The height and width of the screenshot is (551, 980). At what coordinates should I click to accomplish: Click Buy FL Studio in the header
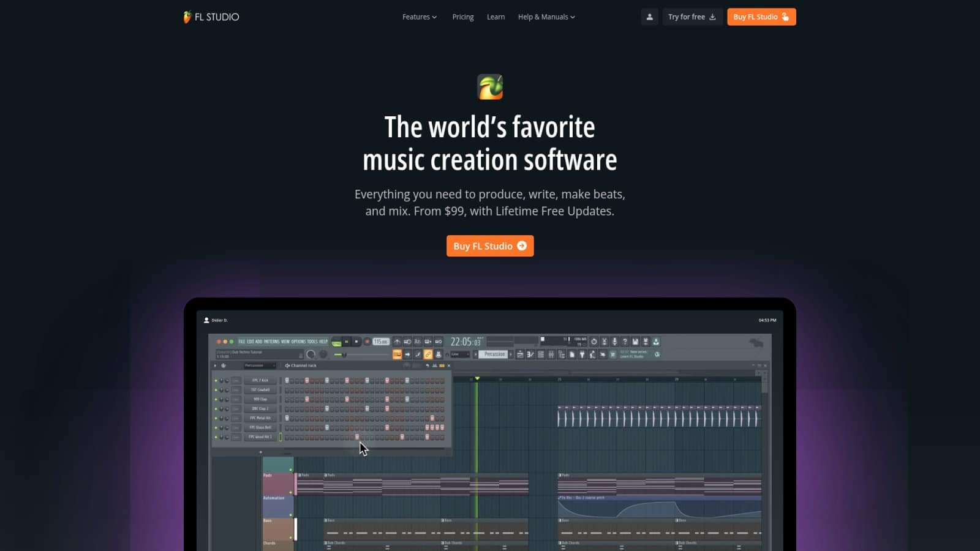pos(761,17)
